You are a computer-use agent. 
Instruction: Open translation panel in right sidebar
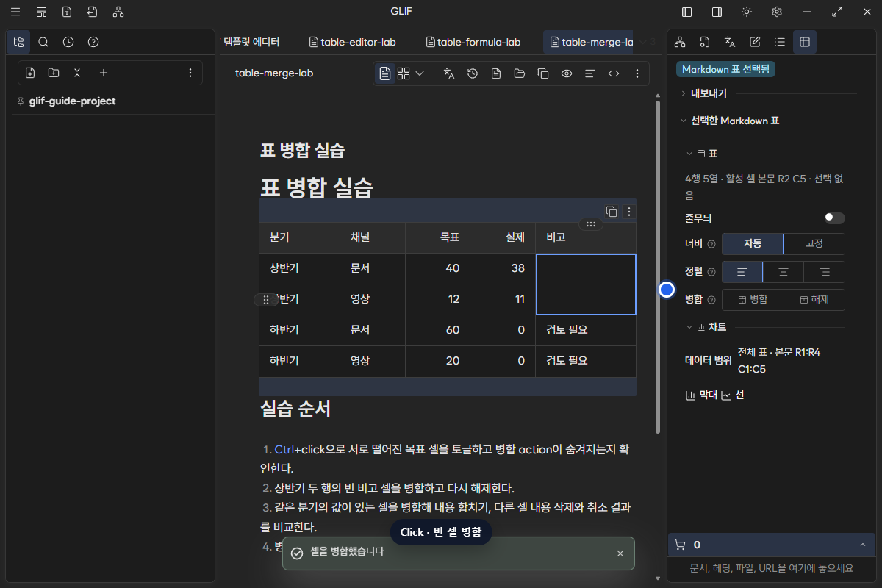[730, 42]
